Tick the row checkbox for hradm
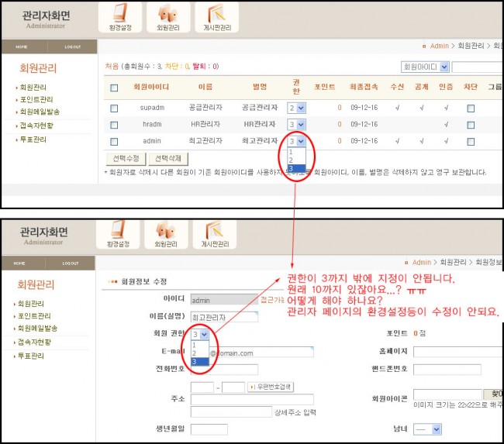 (114, 125)
